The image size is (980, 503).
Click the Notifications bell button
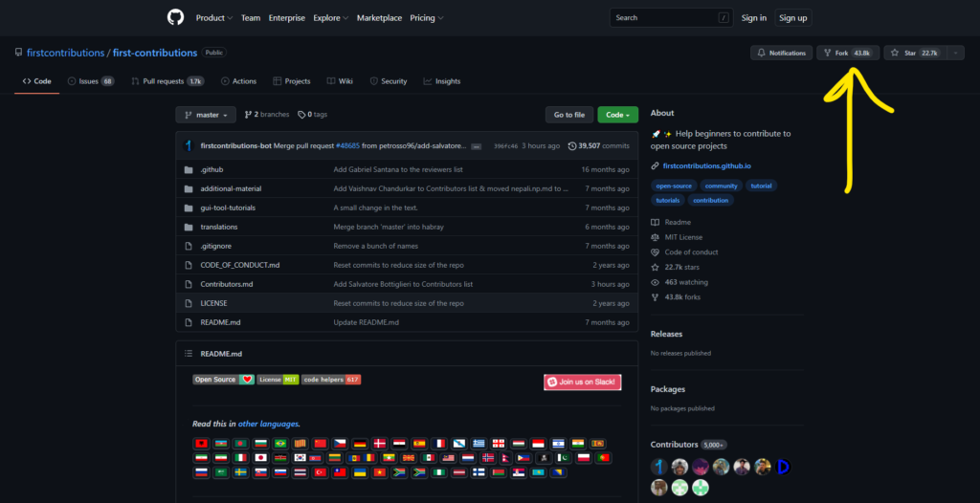(782, 54)
